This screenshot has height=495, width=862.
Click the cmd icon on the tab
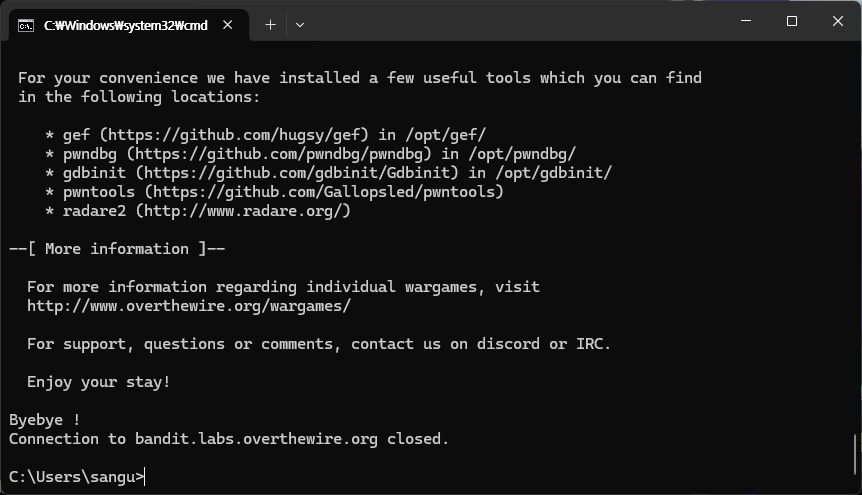[26, 25]
